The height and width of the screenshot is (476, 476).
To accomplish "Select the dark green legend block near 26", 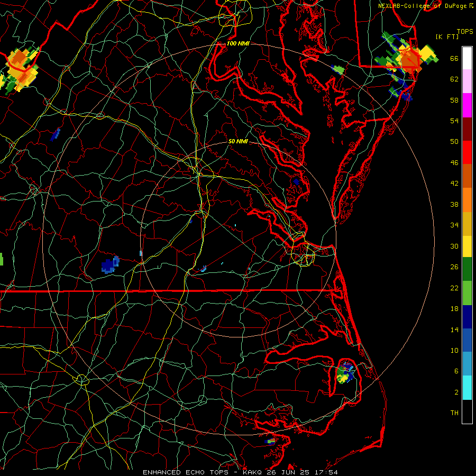I will click(467, 269).
